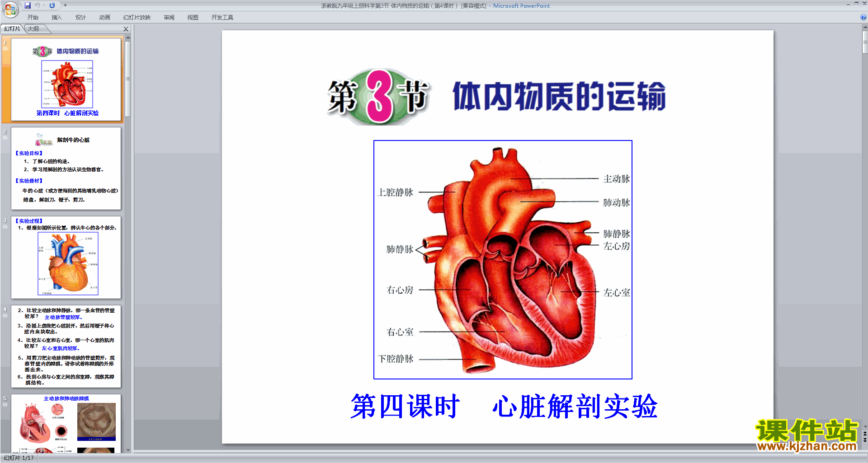This screenshot has height=463, width=868.
Task: Click the blue Help question mark icon
Action: (863, 18)
